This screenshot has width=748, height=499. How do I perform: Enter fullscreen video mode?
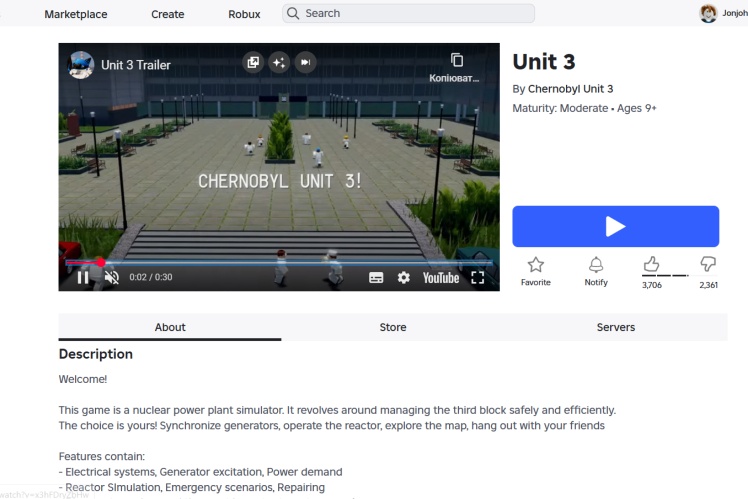point(478,277)
